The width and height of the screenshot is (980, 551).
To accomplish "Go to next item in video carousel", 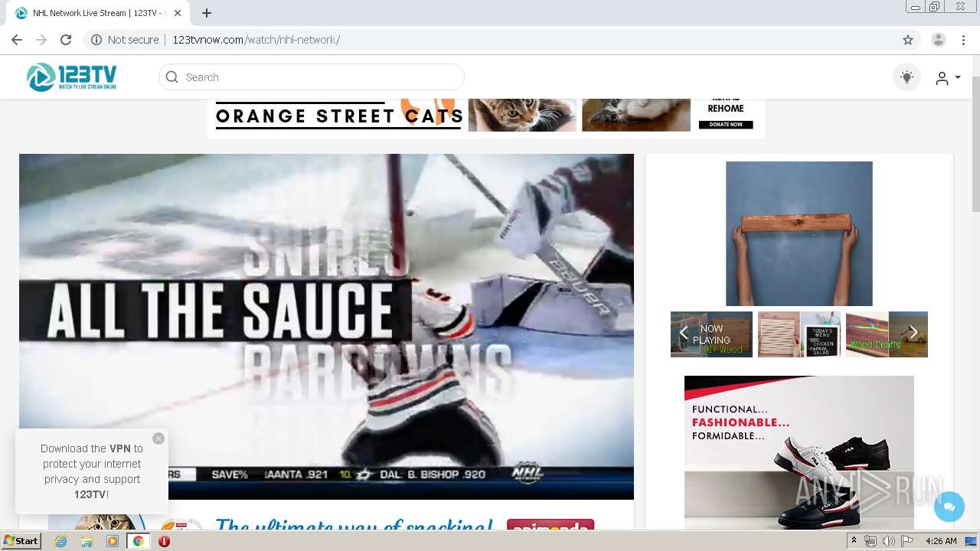I will pos(913,333).
